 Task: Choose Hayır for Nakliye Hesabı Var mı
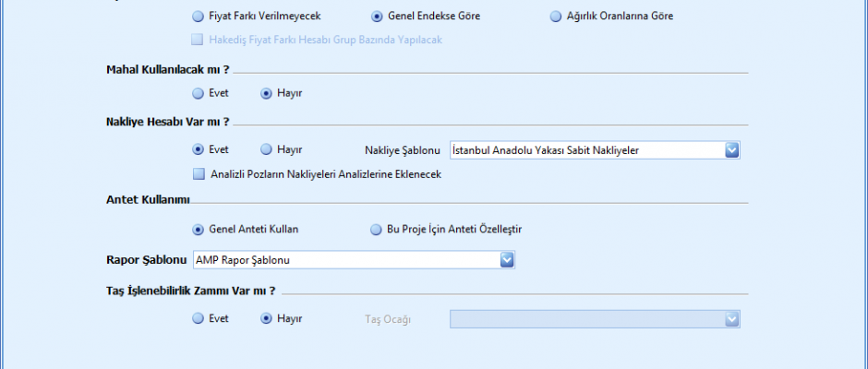(x=267, y=149)
